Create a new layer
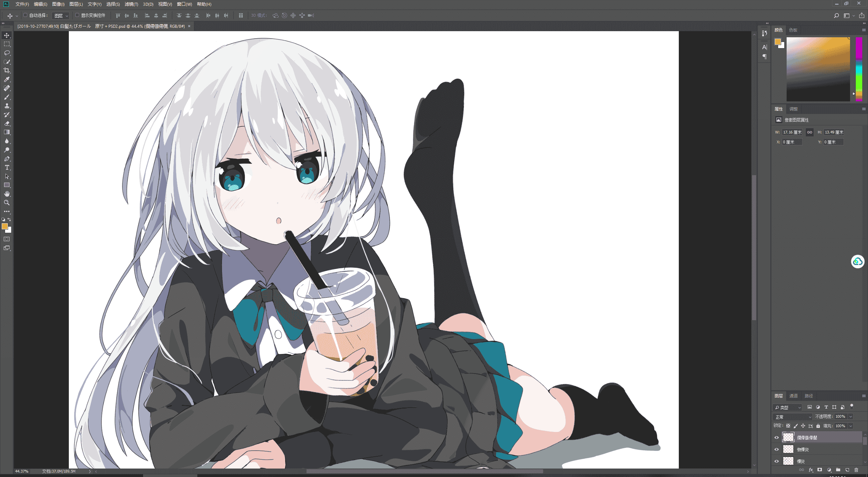This screenshot has height=477, width=868. click(x=847, y=470)
